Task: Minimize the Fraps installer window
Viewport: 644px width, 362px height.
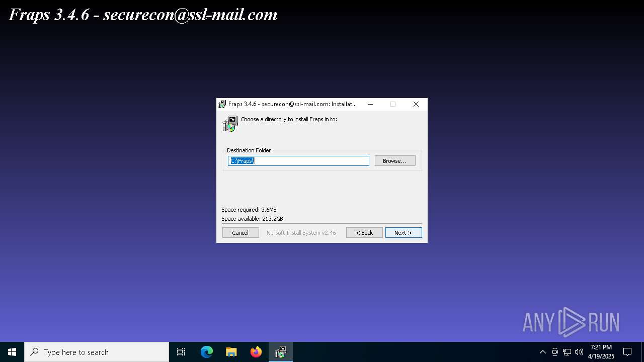Action: pyautogui.click(x=370, y=104)
